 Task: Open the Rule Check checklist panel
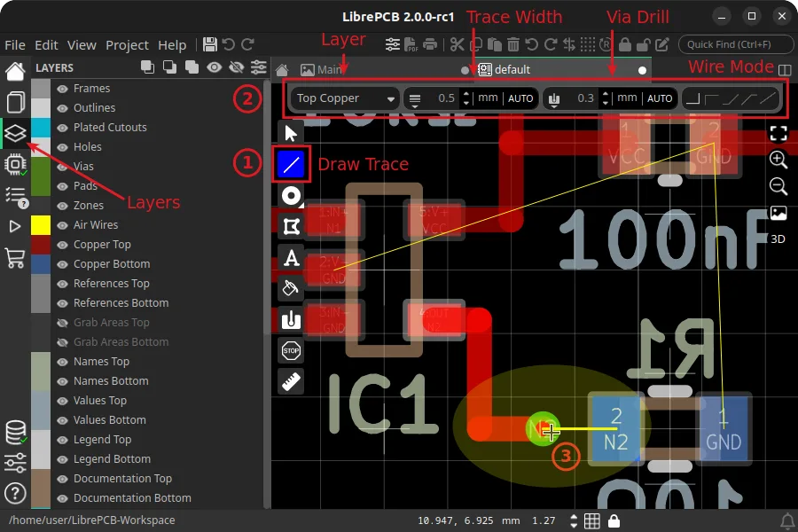pyautogui.click(x=16, y=197)
